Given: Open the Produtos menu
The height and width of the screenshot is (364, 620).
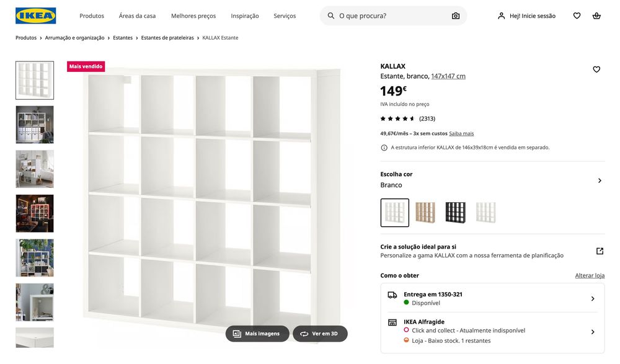Looking at the screenshot, I should (92, 16).
